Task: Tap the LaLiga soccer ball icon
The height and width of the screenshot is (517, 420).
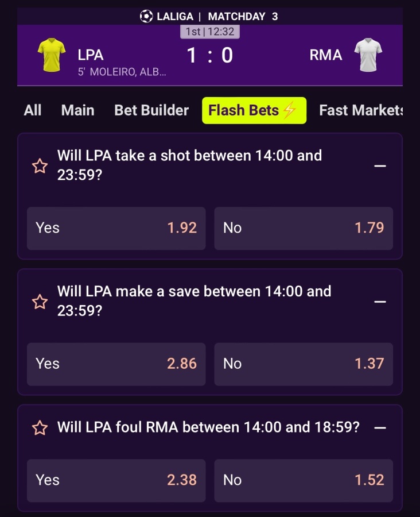Action: point(146,16)
